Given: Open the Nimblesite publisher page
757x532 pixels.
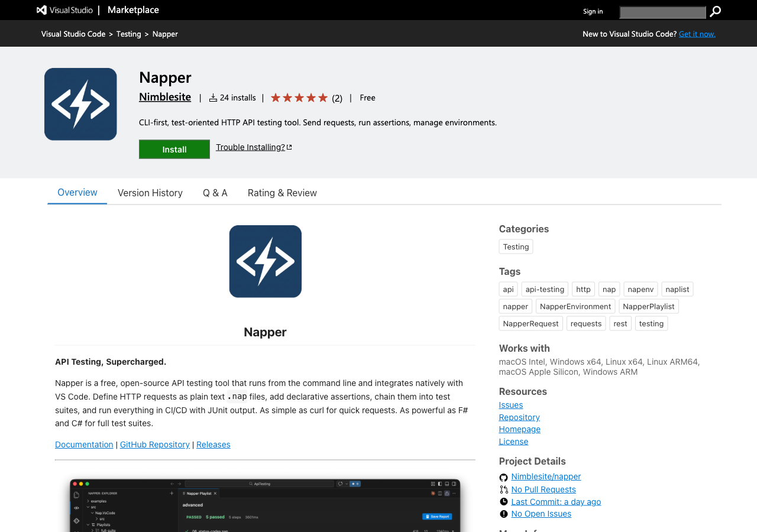Looking at the screenshot, I should (x=165, y=97).
